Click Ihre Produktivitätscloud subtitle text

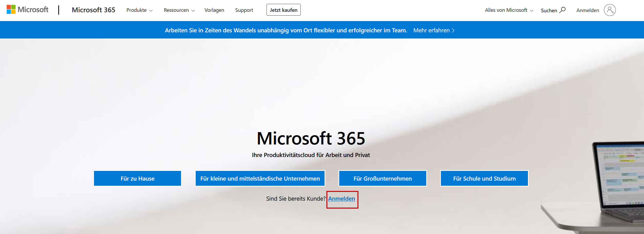click(311, 155)
